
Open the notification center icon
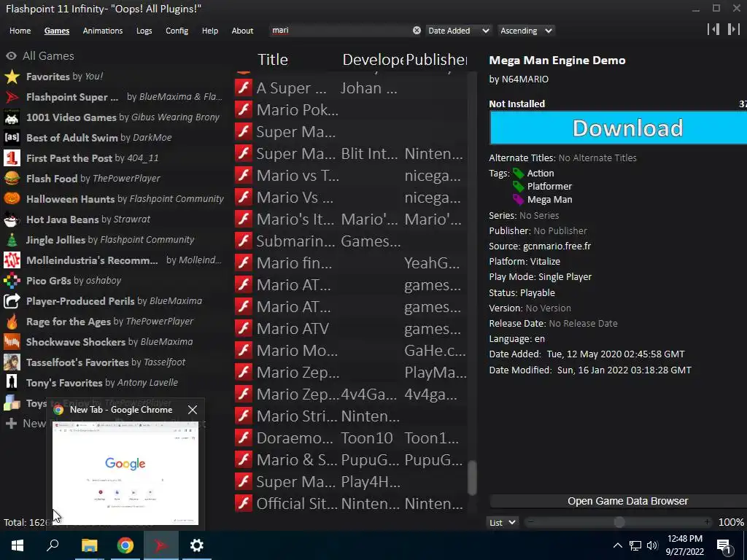pyautogui.click(x=724, y=546)
